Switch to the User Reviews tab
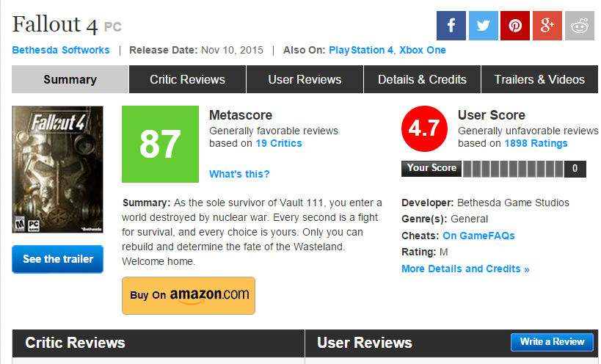The image size is (601, 364). click(x=305, y=79)
